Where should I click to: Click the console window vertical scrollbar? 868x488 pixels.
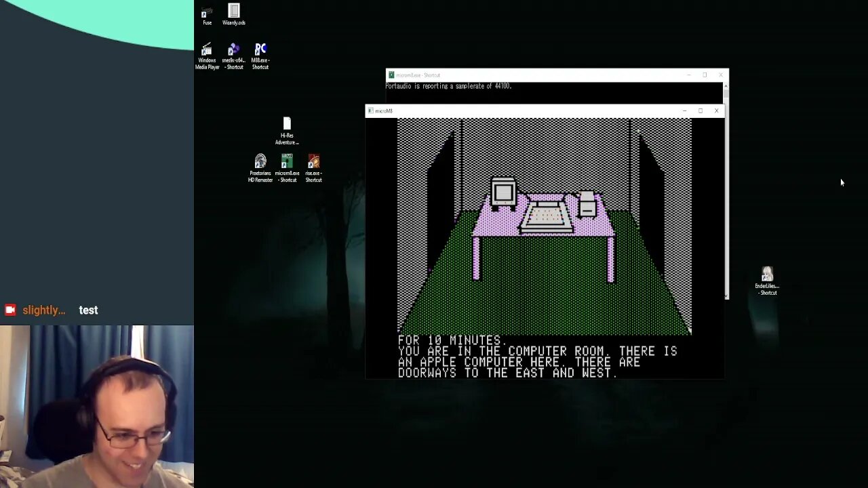click(x=726, y=190)
